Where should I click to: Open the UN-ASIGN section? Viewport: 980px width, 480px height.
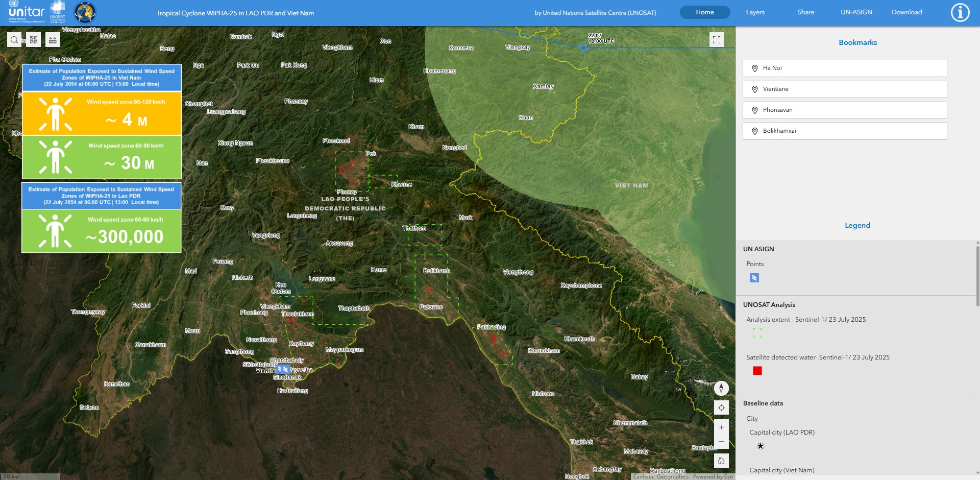pyautogui.click(x=856, y=12)
